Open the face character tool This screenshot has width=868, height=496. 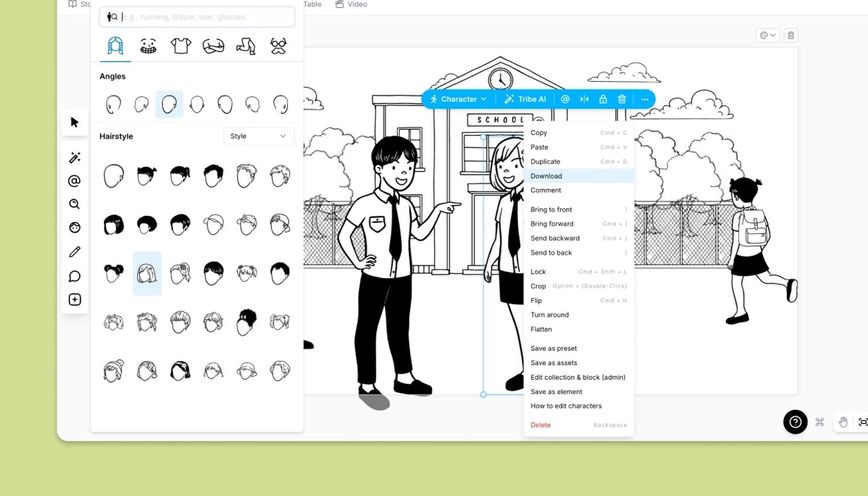pyautogui.click(x=75, y=228)
